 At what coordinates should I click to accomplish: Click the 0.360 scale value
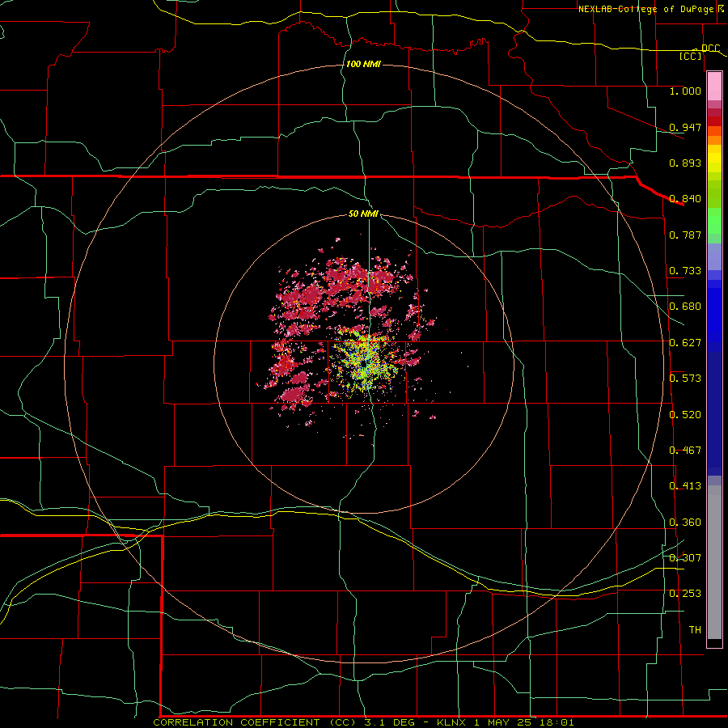(685, 523)
